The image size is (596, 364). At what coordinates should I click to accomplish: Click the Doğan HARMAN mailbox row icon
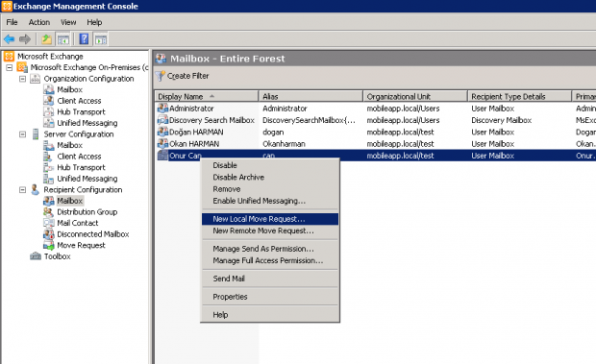(x=162, y=132)
